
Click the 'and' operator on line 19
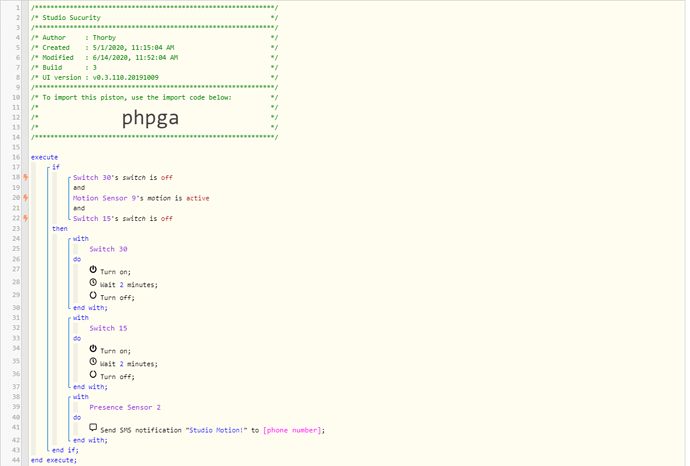[79, 187]
